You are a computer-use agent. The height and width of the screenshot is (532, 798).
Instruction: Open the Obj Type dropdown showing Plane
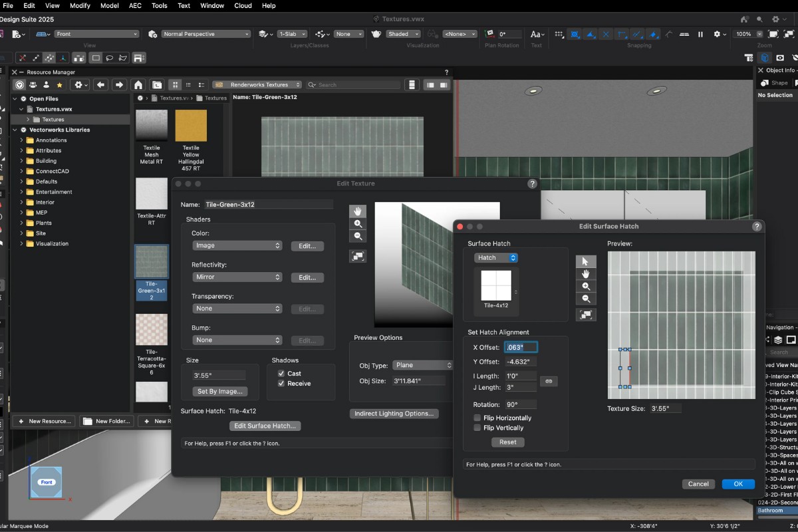[424, 364]
